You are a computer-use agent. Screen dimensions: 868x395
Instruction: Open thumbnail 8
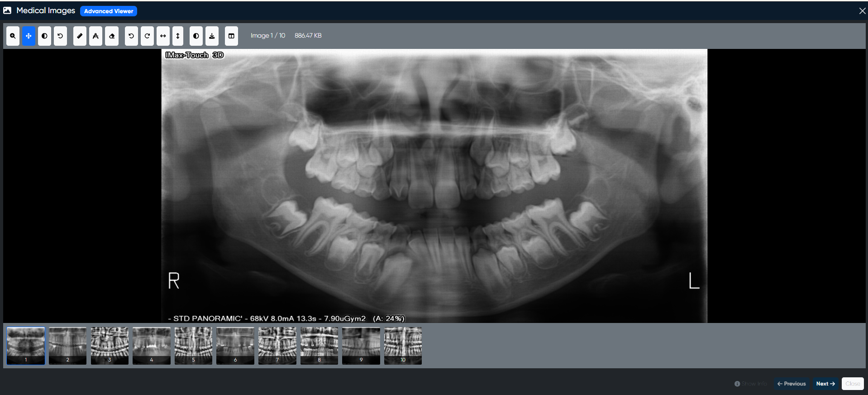pyautogui.click(x=319, y=346)
